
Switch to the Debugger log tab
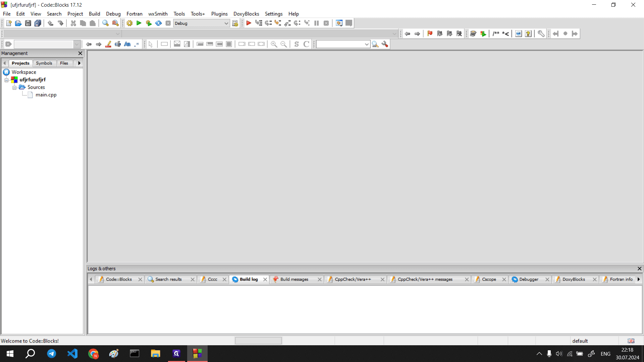(529, 279)
